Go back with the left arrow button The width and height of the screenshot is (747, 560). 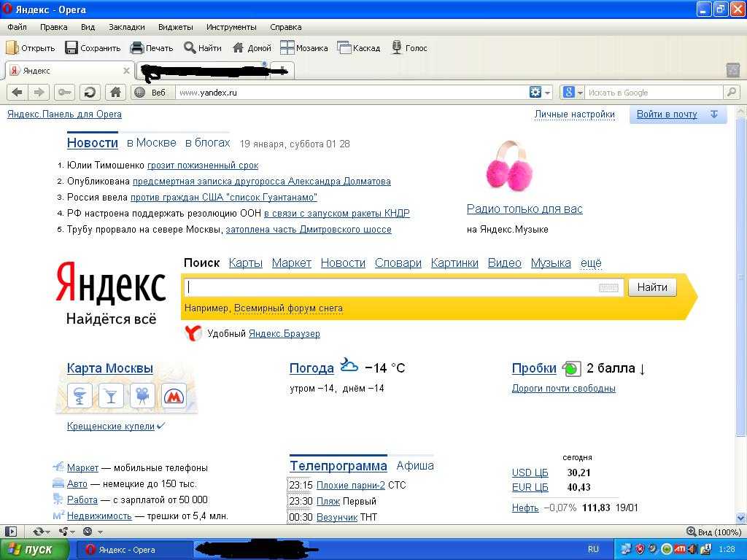click(18, 93)
